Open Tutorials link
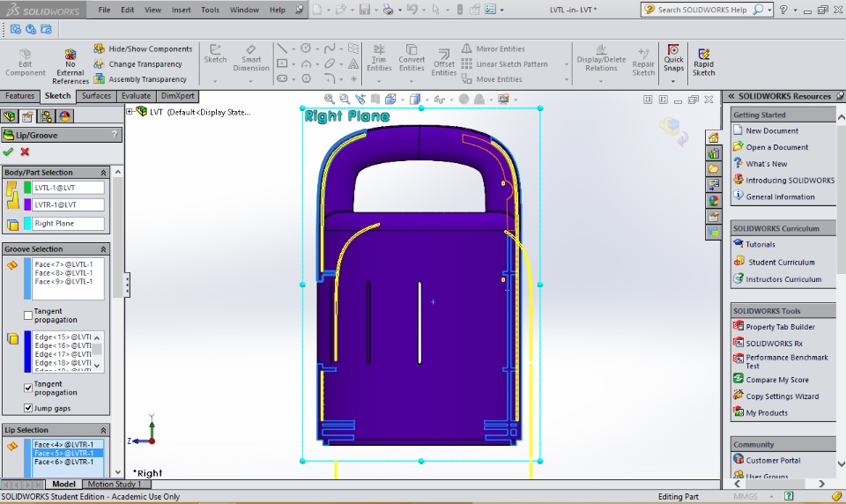The image size is (846, 504). click(761, 244)
